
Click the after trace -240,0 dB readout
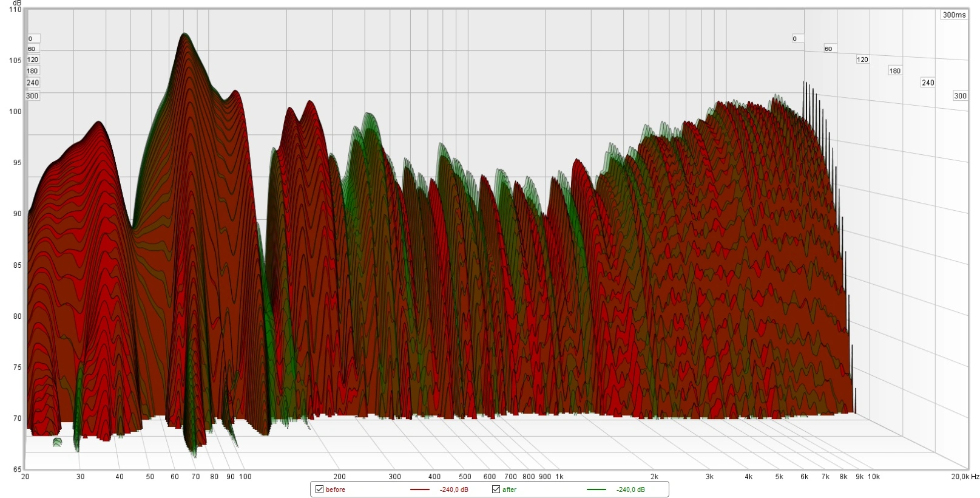point(630,489)
